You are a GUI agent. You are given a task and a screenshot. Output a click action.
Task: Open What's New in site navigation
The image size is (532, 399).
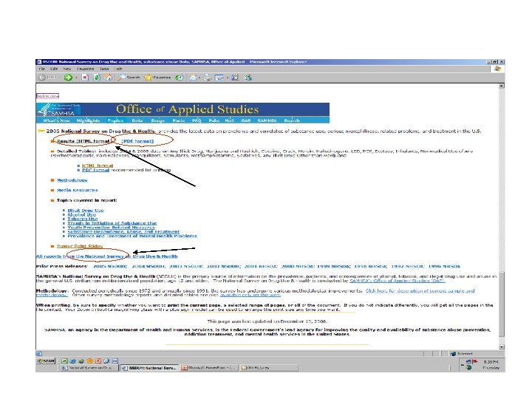coord(56,120)
